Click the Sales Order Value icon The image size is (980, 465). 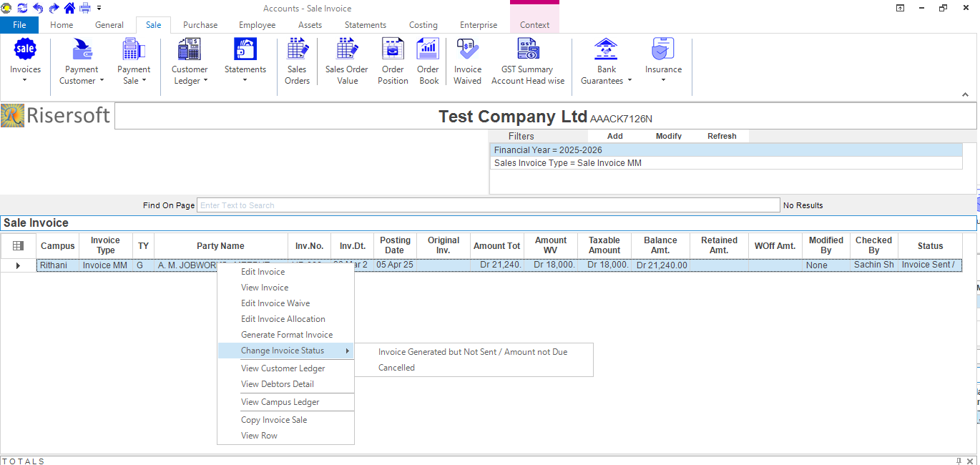click(347, 62)
